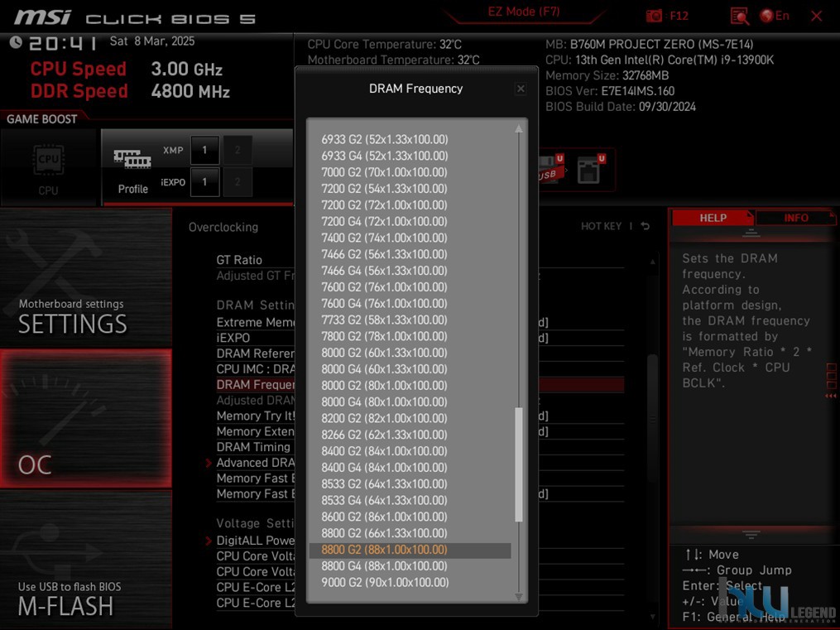Viewport: 840px width, 630px height.
Task: Click the memory Profile module icon
Action: point(132,159)
